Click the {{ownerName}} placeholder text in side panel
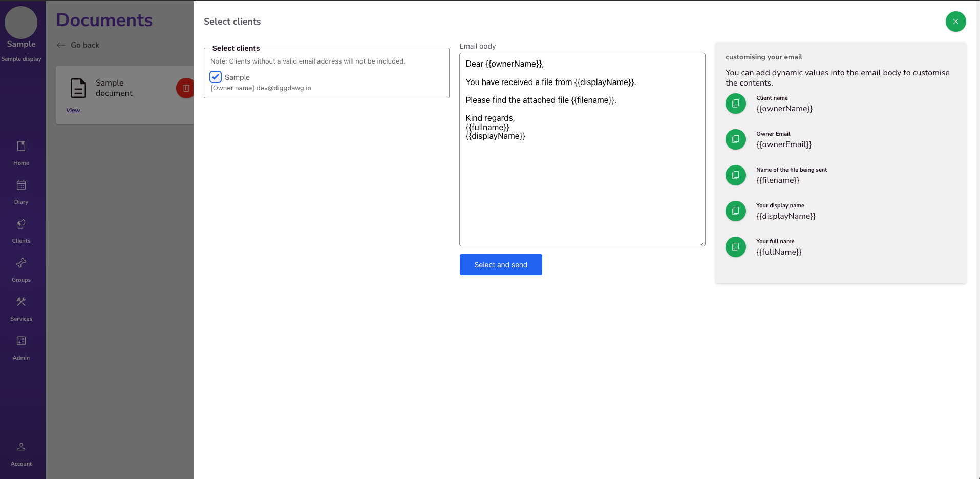Viewport: 980px width, 479px height. click(x=784, y=109)
